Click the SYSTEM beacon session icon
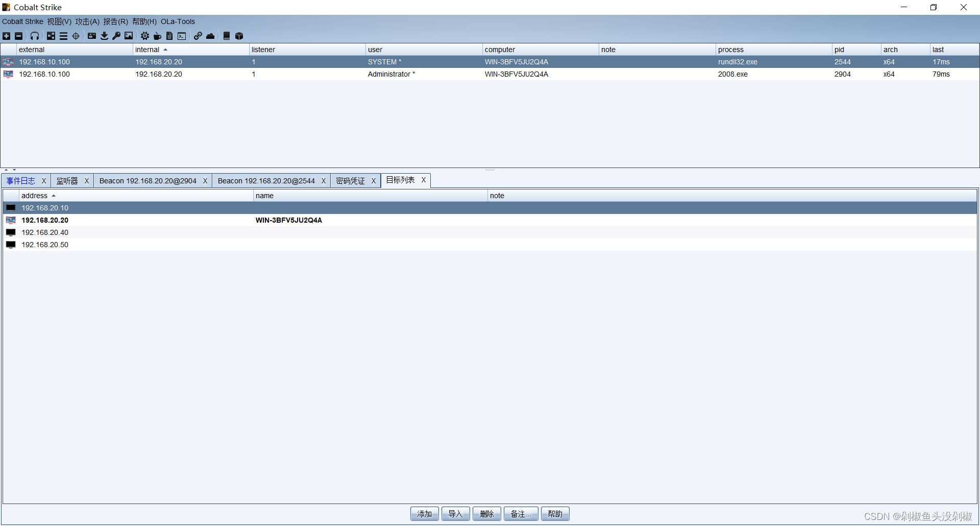The width and height of the screenshot is (980, 526). [x=8, y=62]
